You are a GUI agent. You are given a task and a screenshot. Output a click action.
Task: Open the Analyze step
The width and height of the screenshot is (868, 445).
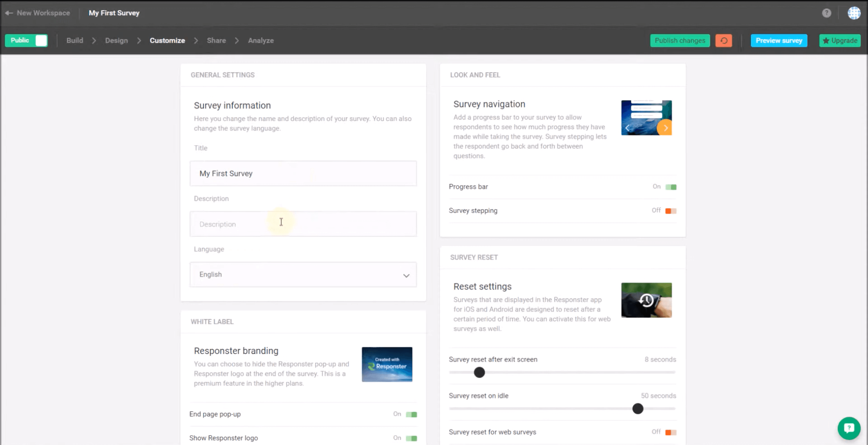tap(260, 40)
